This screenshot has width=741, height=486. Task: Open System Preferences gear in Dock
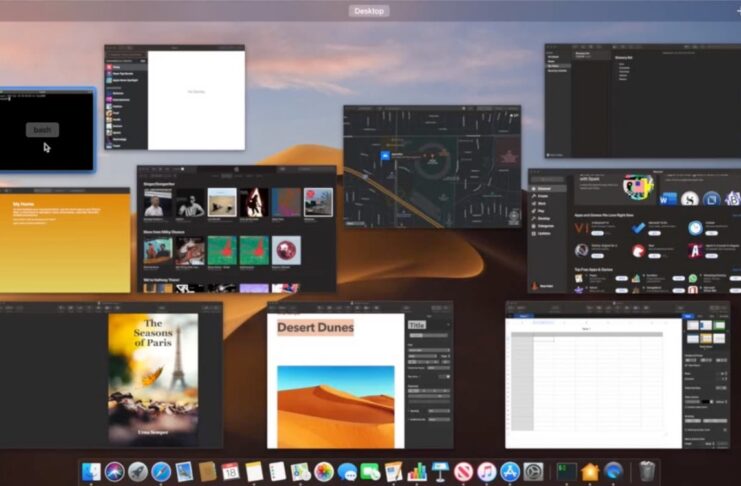(534, 471)
